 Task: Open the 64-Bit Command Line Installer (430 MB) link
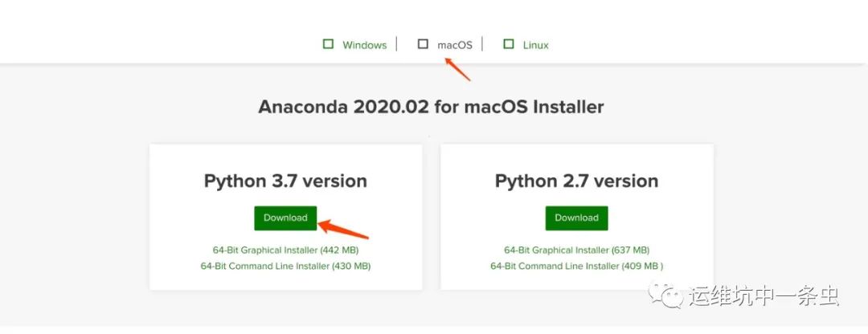pos(285,266)
